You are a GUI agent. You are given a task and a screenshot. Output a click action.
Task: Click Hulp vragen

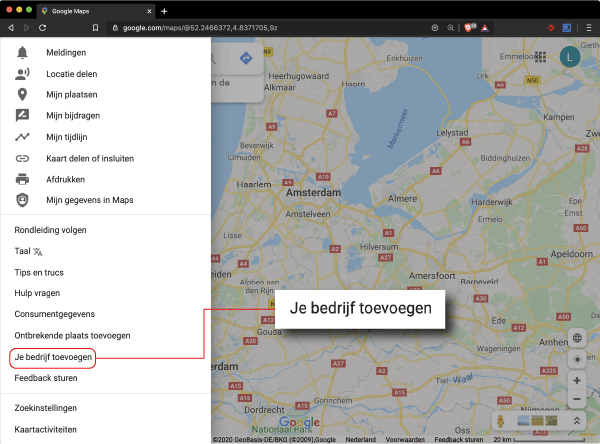37,293
